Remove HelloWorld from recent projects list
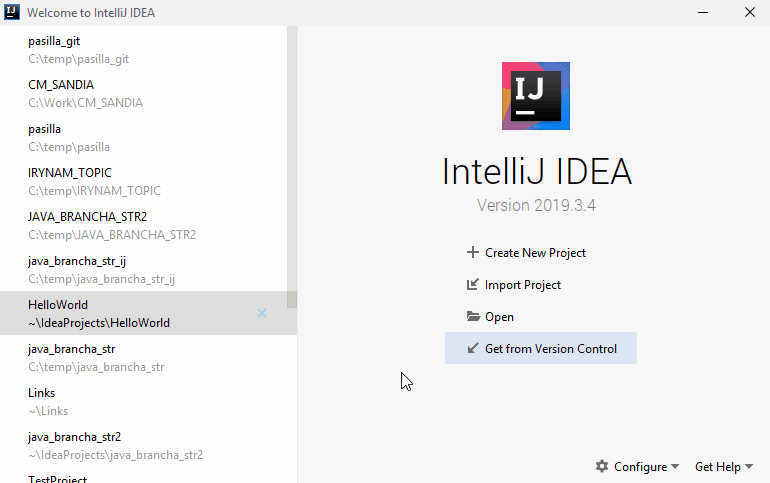This screenshot has width=770, height=483. click(262, 313)
